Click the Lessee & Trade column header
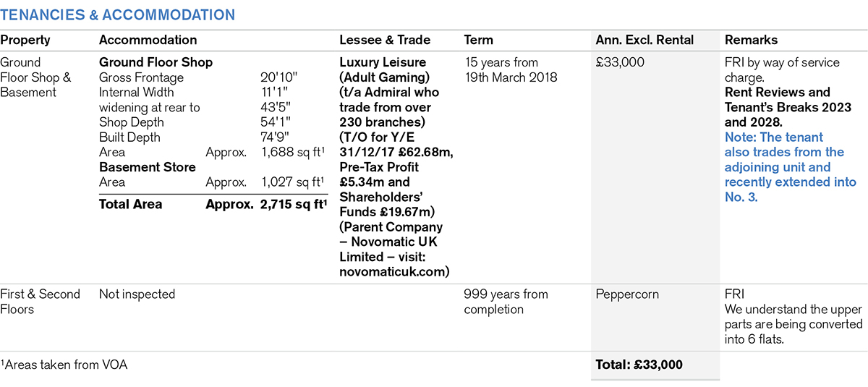 [385, 41]
